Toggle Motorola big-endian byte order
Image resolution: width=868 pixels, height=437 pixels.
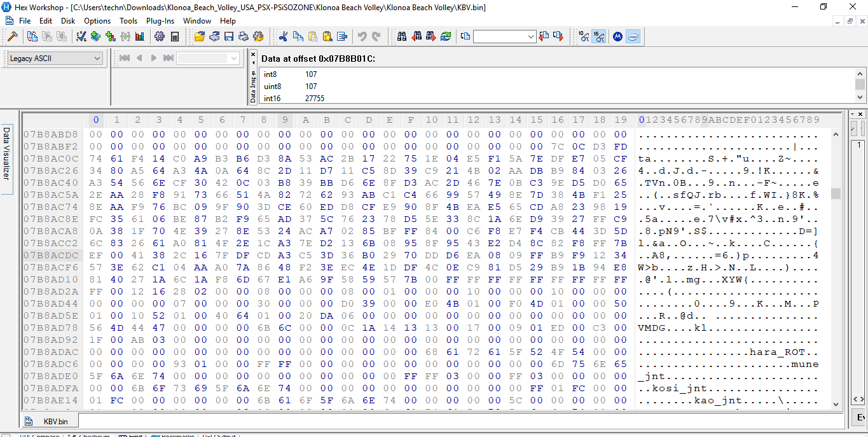pyautogui.click(x=617, y=36)
